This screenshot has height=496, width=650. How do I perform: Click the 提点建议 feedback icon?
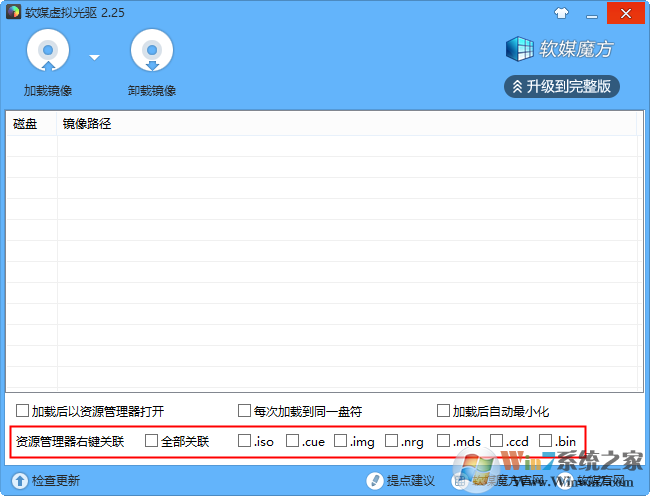(375, 481)
